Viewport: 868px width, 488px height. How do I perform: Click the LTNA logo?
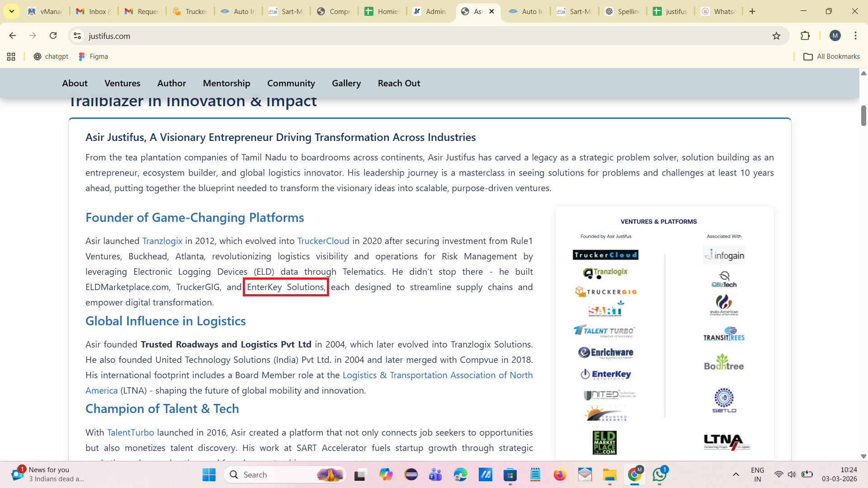pos(727,441)
